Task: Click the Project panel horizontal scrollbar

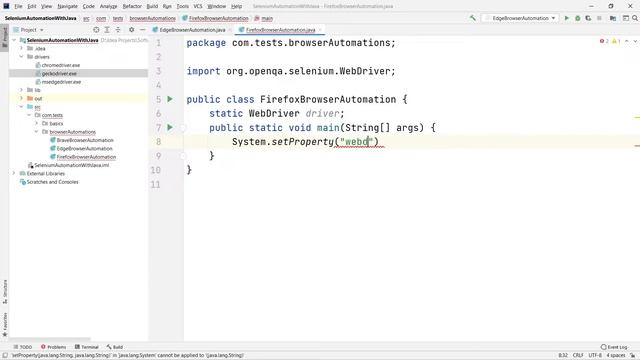Action: [50, 339]
